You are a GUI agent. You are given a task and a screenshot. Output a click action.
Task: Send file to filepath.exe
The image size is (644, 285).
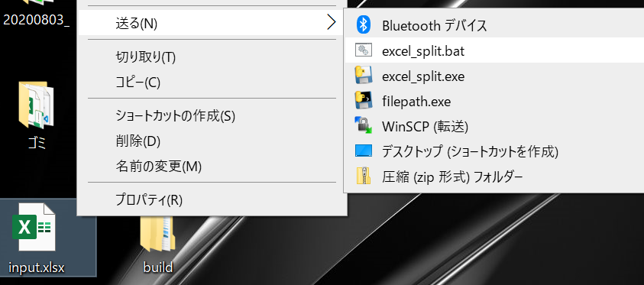tap(494, 101)
